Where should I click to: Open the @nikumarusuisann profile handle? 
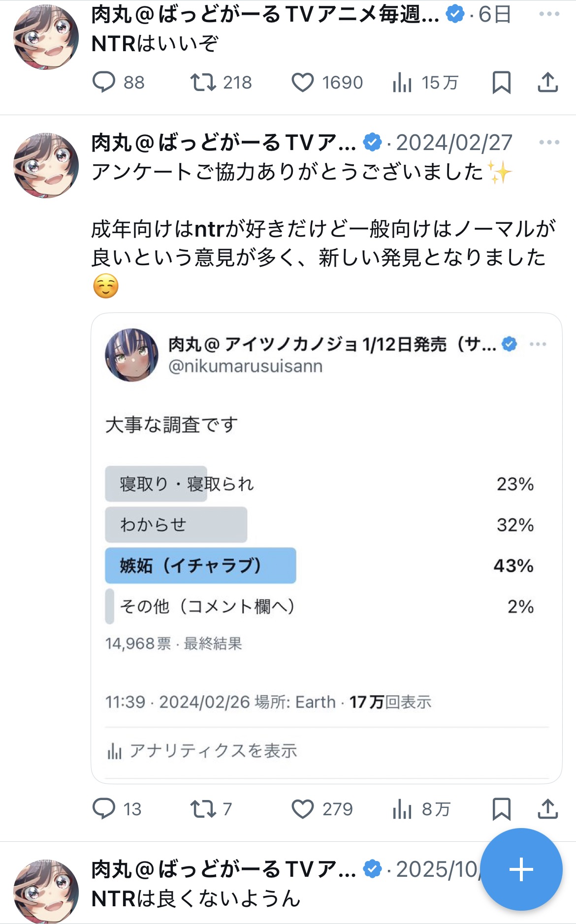245,367
